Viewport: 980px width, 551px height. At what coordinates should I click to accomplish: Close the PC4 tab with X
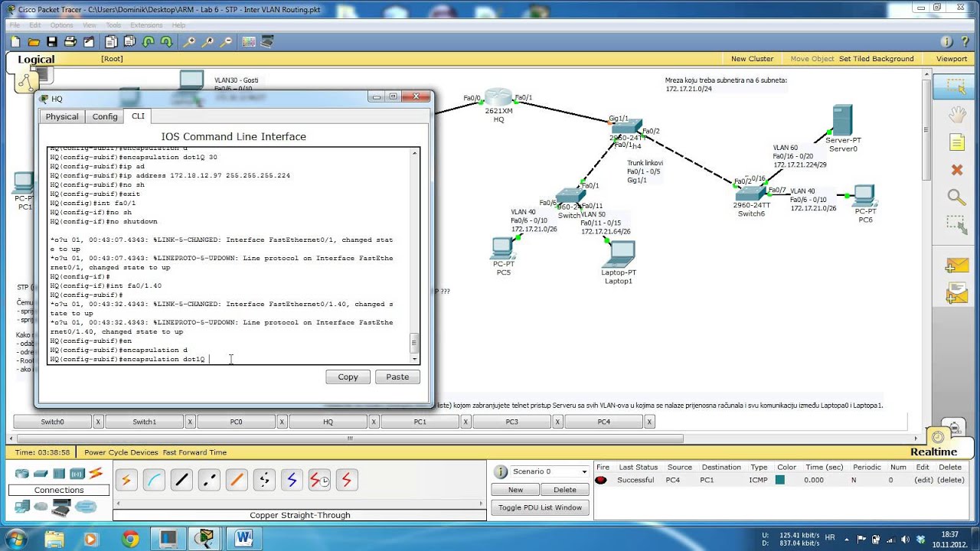point(649,422)
